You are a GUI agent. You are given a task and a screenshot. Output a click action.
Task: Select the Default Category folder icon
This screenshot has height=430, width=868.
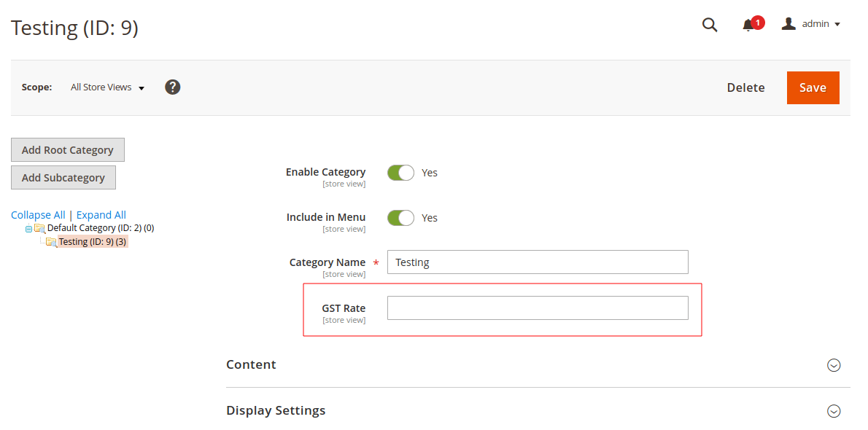pyautogui.click(x=41, y=227)
